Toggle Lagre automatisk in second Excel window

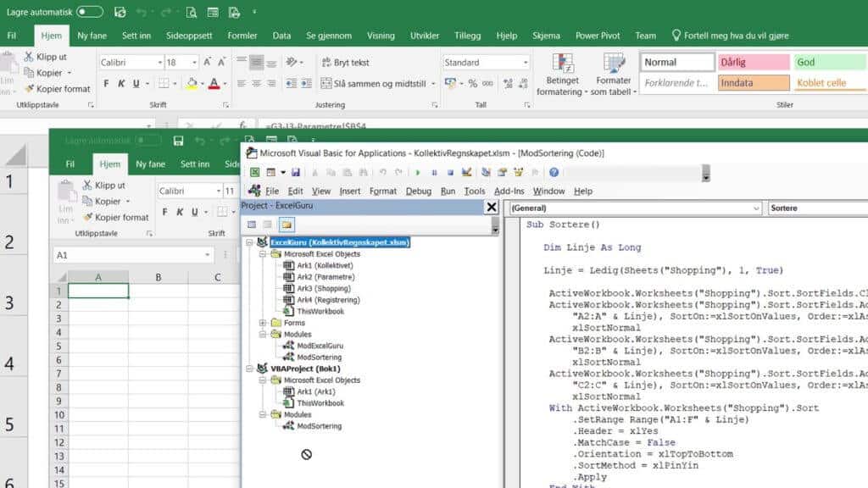(148, 141)
